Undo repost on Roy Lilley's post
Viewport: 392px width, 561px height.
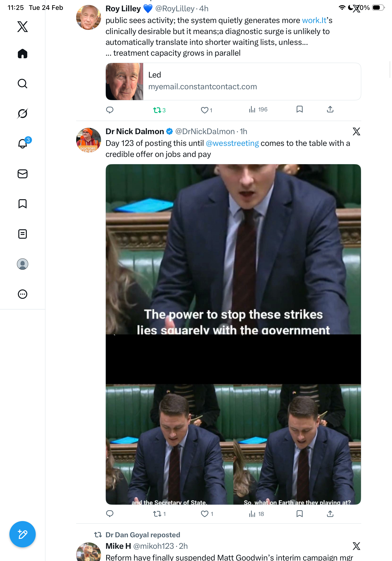click(159, 110)
